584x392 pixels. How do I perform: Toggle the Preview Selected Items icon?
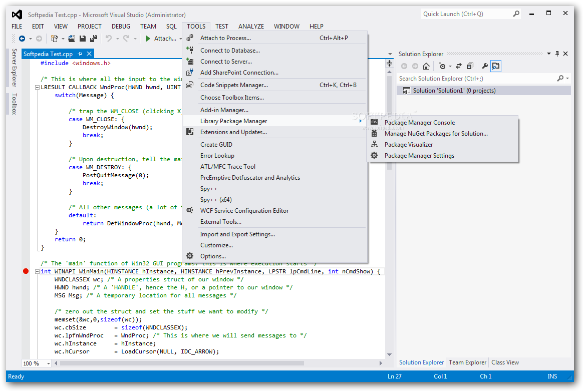pyautogui.click(x=496, y=66)
